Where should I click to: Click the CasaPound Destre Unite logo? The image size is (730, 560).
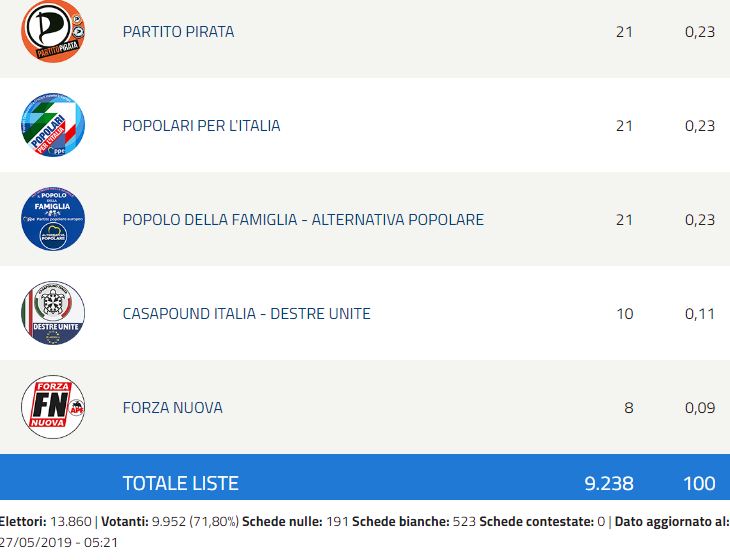tap(53, 313)
